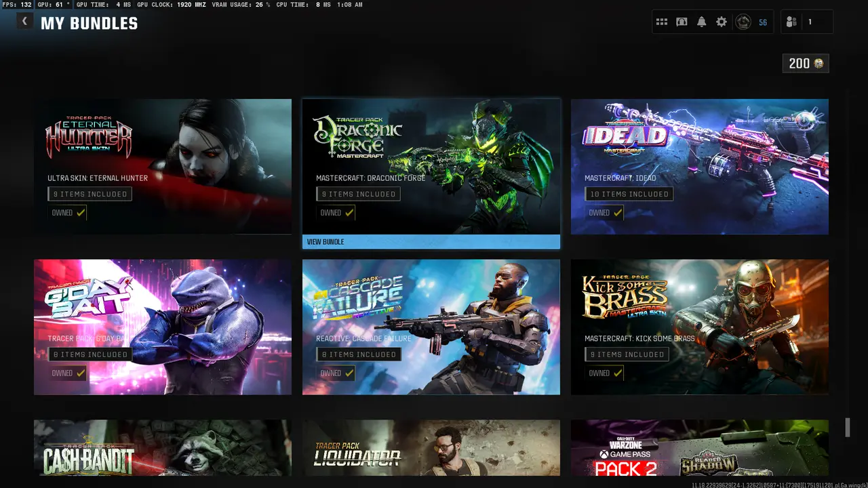The width and height of the screenshot is (868, 488).
Task: Open the Eternal Hunter bundle card
Action: (x=163, y=167)
